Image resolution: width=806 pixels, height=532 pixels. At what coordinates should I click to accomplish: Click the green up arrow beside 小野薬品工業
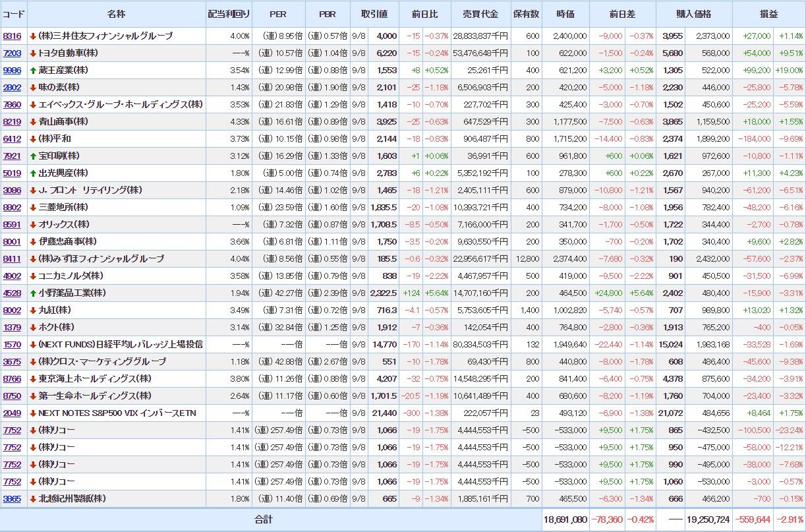coord(33,293)
